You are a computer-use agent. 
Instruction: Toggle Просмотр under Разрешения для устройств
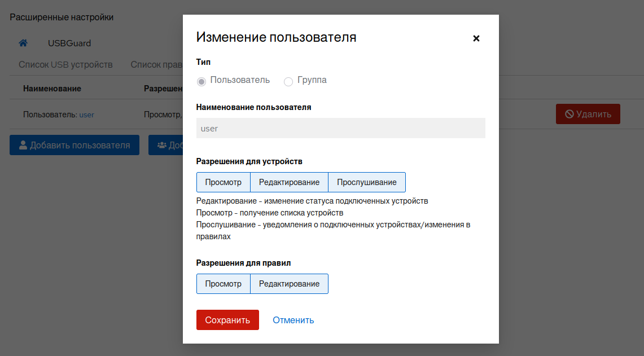(223, 182)
